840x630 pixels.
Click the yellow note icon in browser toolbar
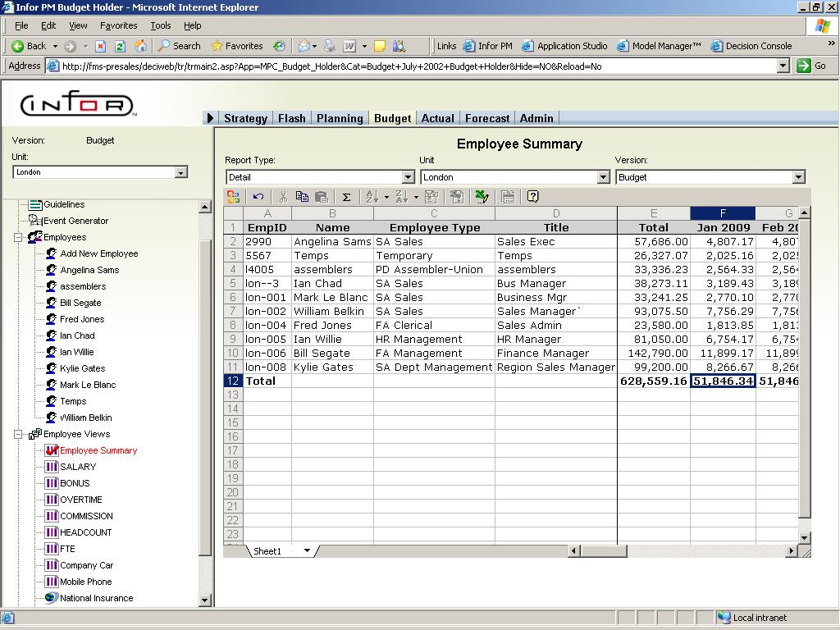click(380, 46)
